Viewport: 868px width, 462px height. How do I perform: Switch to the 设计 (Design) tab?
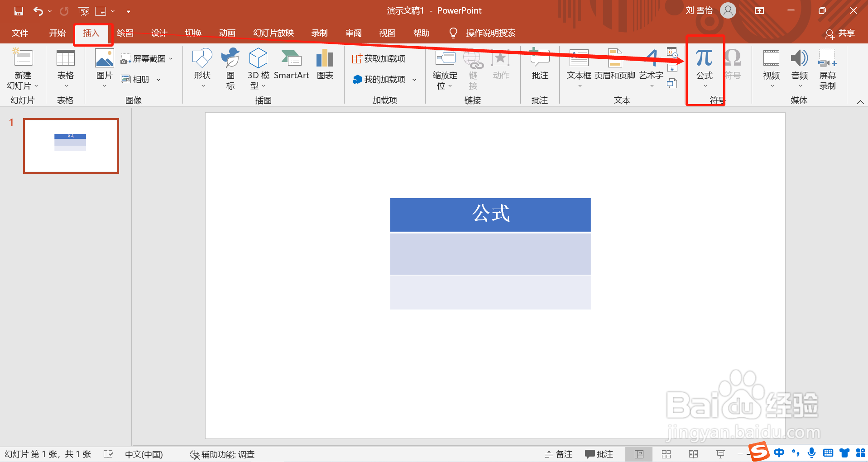point(159,33)
